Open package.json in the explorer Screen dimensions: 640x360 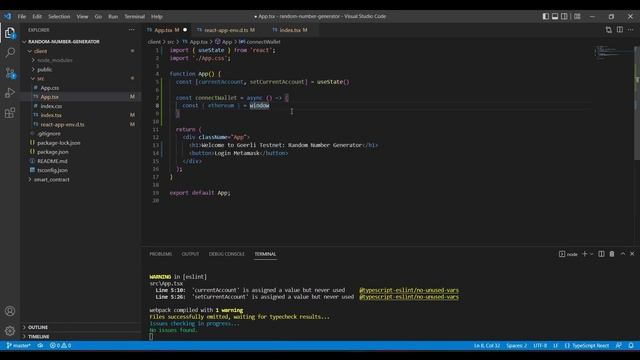point(53,152)
